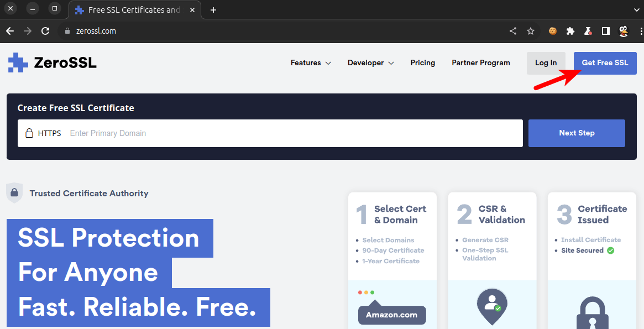Open the penguin profile avatar
644x329 pixels.
623,31
